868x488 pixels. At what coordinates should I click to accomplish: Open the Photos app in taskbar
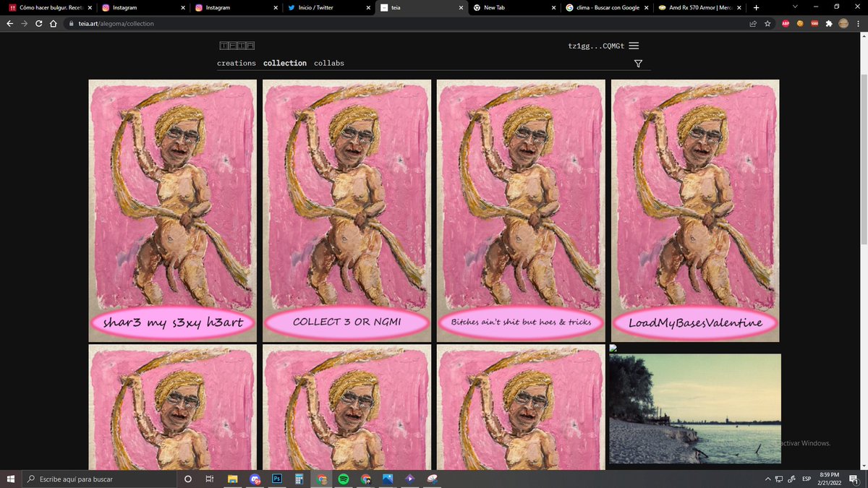pyautogui.click(x=388, y=479)
